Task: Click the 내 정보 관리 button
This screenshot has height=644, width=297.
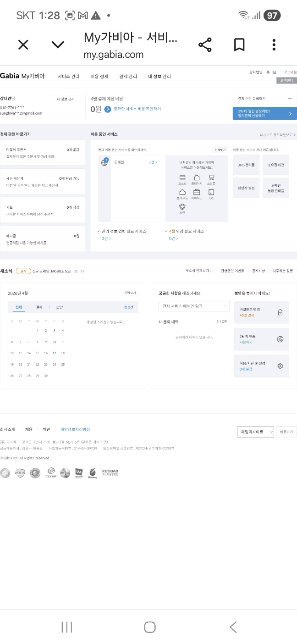Action: click(66, 99)
